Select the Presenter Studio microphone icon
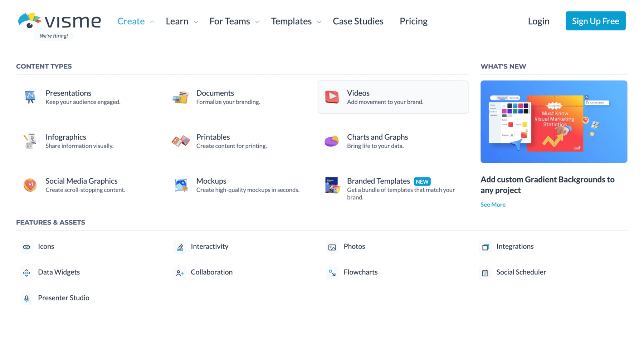The width and height of the screenshot is (644, 363). click(26, 298)
